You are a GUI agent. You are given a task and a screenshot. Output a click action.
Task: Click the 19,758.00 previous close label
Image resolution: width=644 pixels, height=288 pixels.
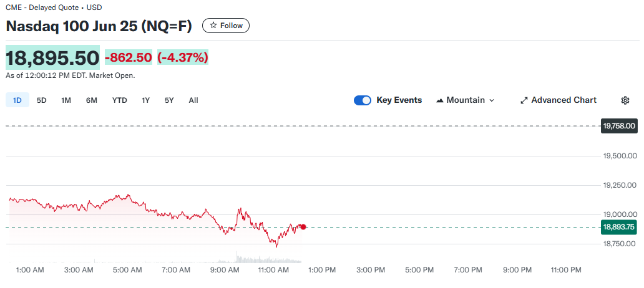pyautogui.click(x=620, y=125)
